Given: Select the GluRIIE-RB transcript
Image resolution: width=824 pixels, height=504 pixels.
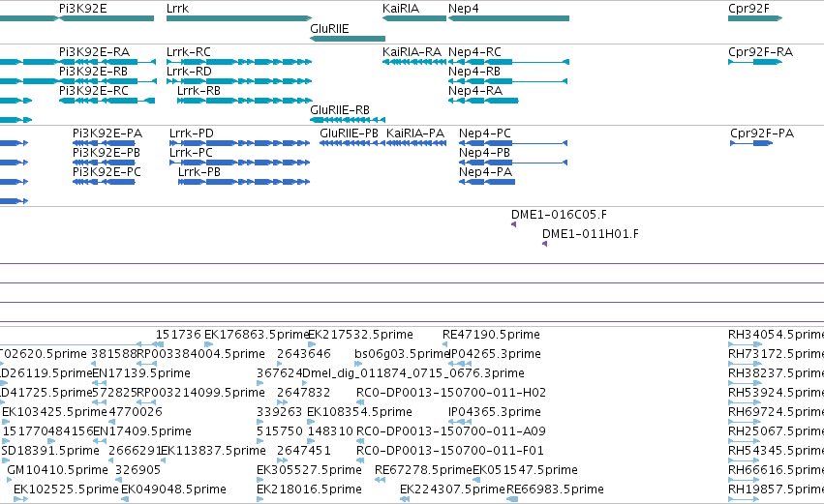Looking at the screenshot, I should (348, 120).
